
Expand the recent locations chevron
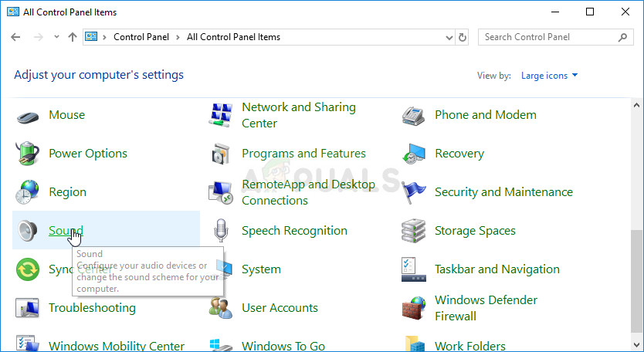(x=57, y=37)
